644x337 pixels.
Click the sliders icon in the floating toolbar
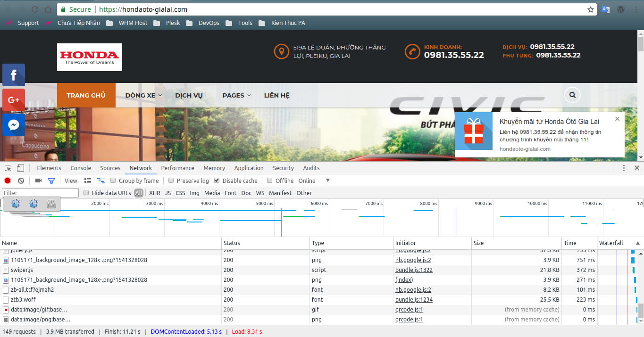coord(51,204)
